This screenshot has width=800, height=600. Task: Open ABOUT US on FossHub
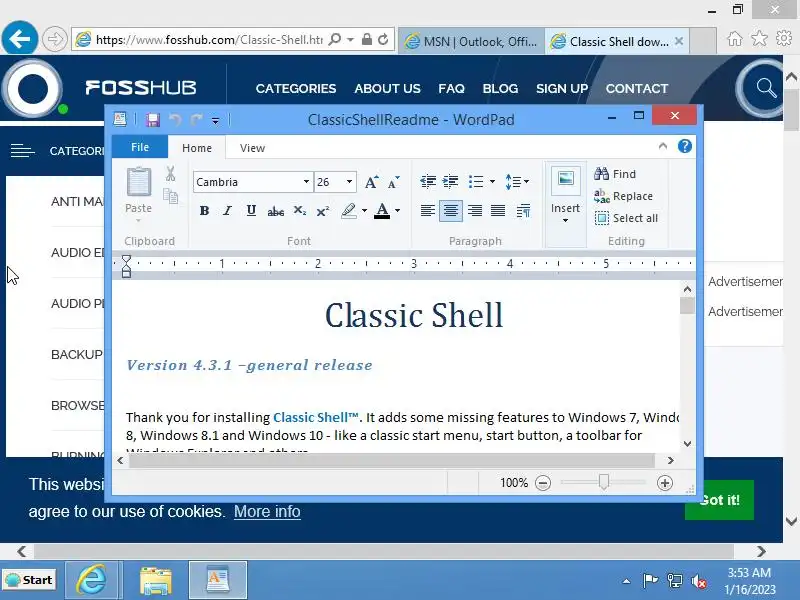click(x=387, y=89)
